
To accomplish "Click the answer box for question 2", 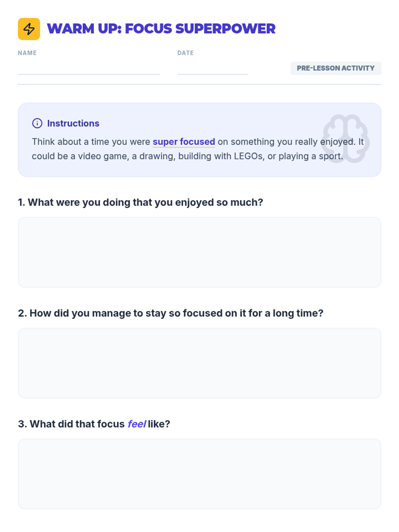I will click(x=199, y=363).
